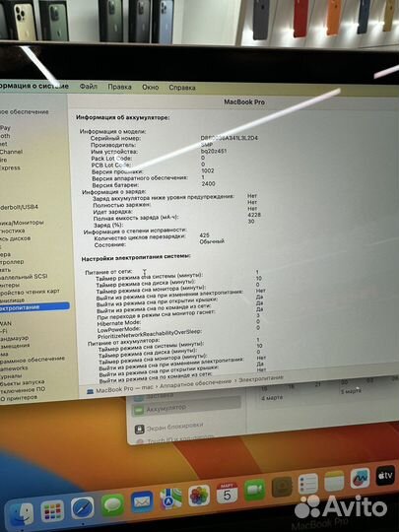
Task: Click Настройки электропитания системы heading
Action: point(136,257)
